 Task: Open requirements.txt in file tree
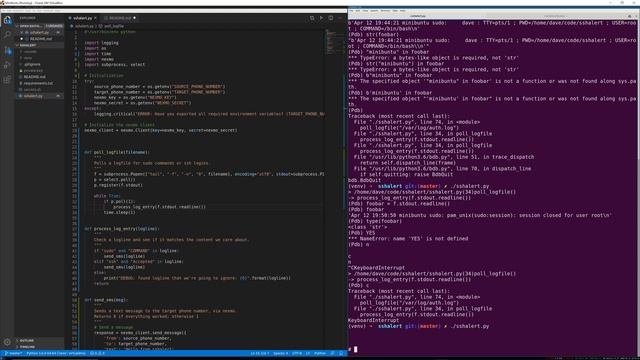(x=39, y=83)
